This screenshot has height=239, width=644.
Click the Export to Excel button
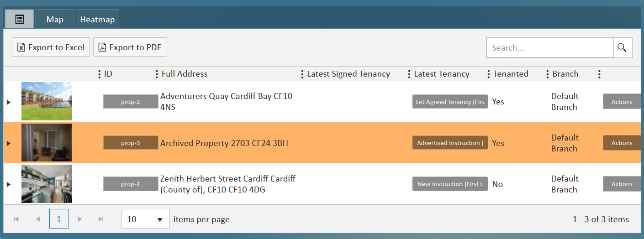click(x=51, y=47)
